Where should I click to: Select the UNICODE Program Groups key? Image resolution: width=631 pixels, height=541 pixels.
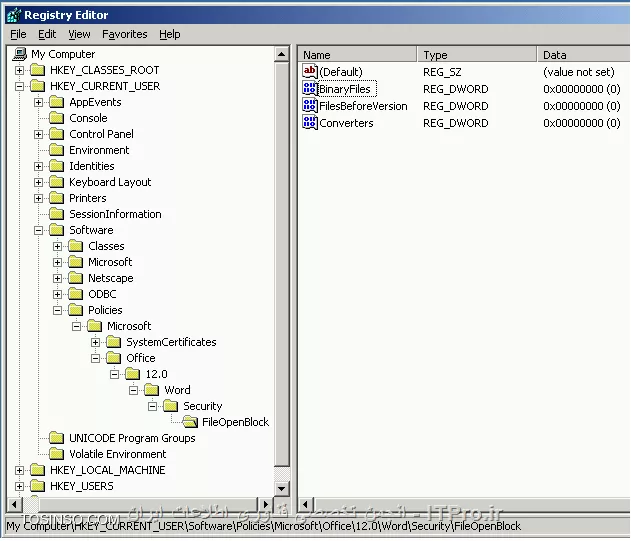(132, 438)
